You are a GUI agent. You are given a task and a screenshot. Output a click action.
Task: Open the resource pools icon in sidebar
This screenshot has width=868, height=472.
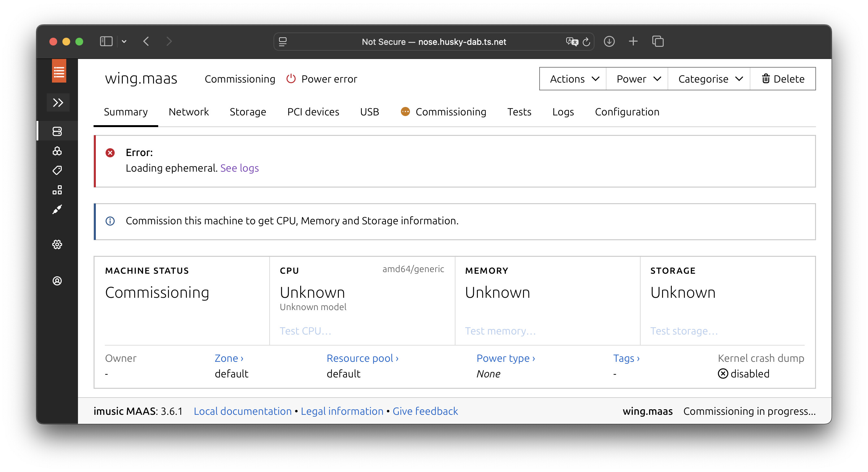[x=57, y=151]
